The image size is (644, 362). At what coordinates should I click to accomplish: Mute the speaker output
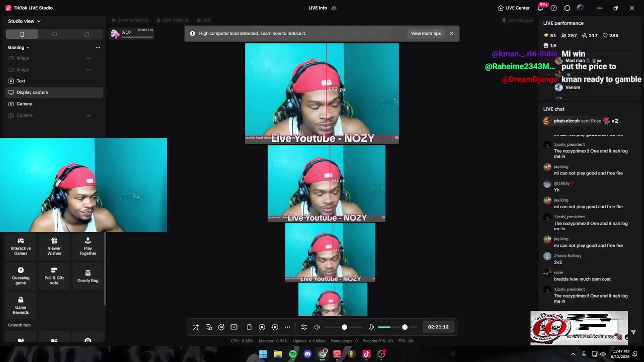pos(316,327)
